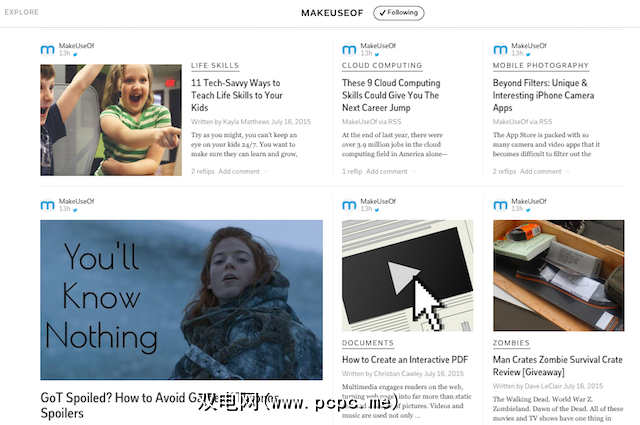Click the MAKEUSEOF magazine title in header

[x=332, y=13]
